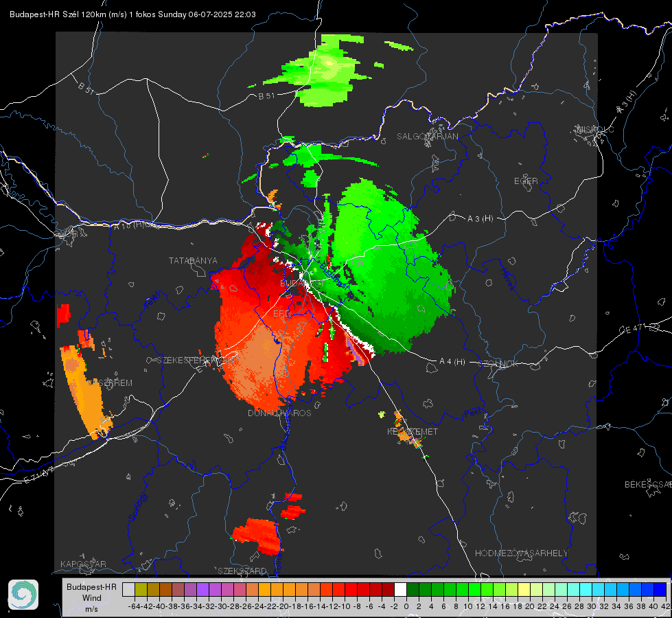Click the SZOLNOK city label
Image resolution: width=672 pixels, height=618 pixels.
point(498,364)
